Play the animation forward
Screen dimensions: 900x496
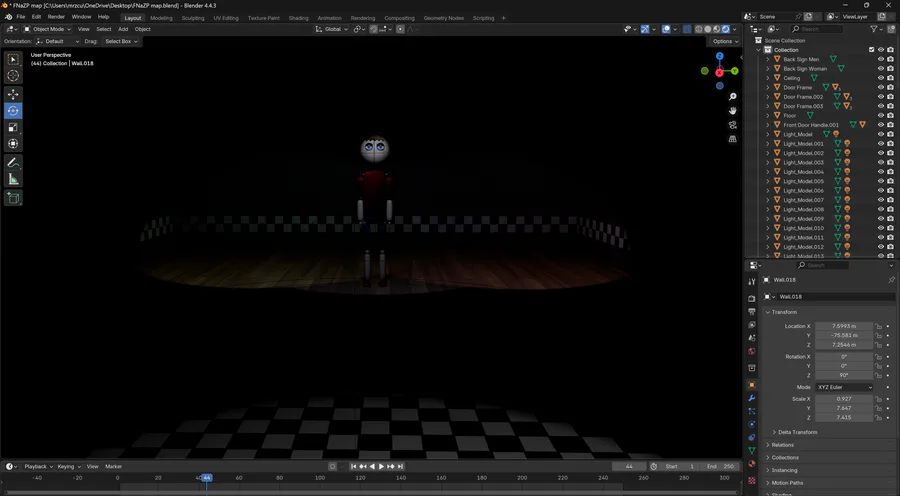[x=381, y=467]
